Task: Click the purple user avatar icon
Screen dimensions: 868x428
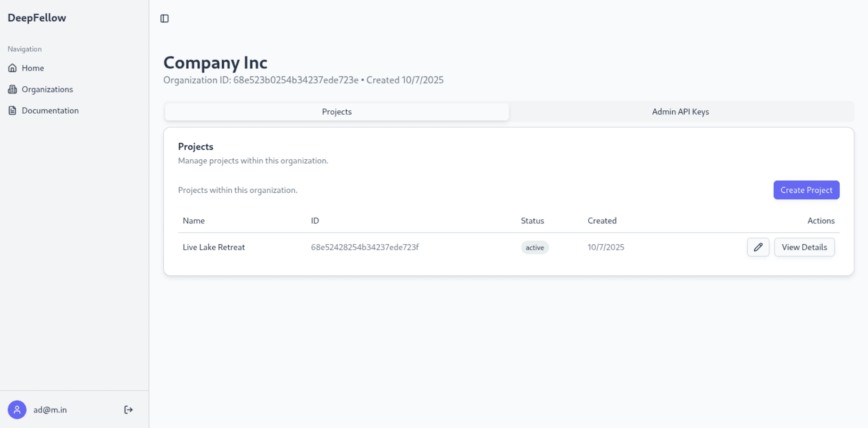Action: [x=17, y=410]
